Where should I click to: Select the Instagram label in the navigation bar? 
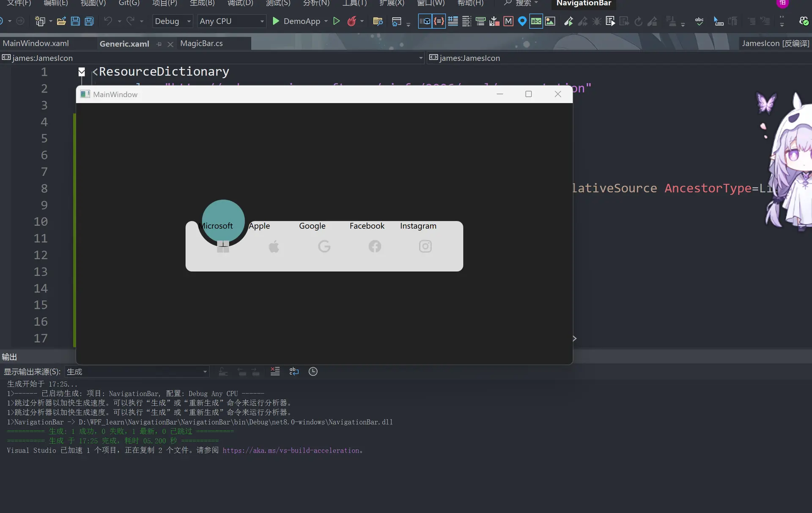[x=418, y=226]
